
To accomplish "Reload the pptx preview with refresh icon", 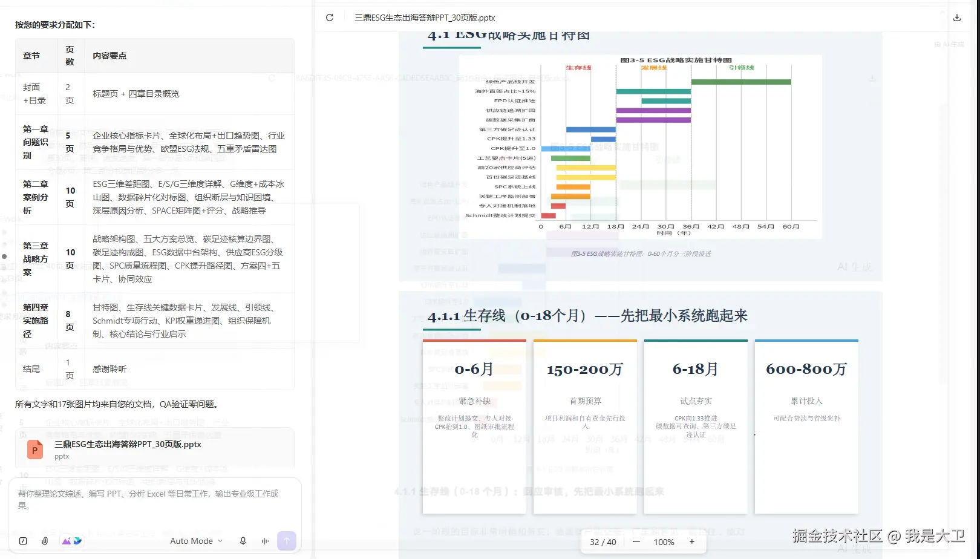I will click(330, 18).
